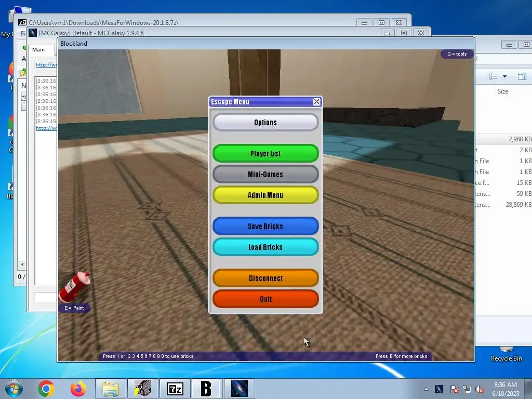The height and width of the screenshot is (399, 532).
Task: Open the Explorer view options dropdown arrow
Action: tap(504, 76)
